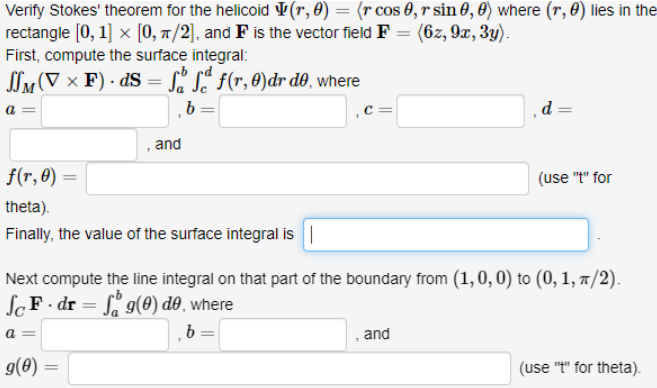
Task: Click 'Next compute the line integral' sentence
Action: pos(313,279)
